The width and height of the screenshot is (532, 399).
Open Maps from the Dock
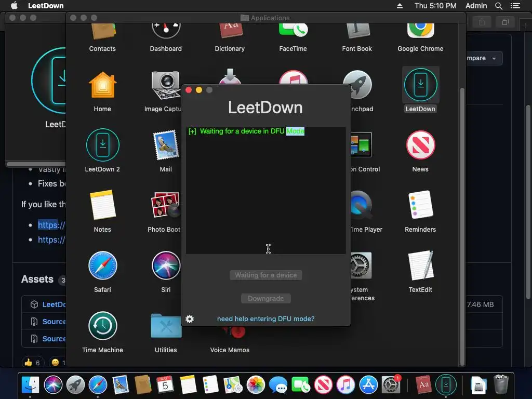233,385
